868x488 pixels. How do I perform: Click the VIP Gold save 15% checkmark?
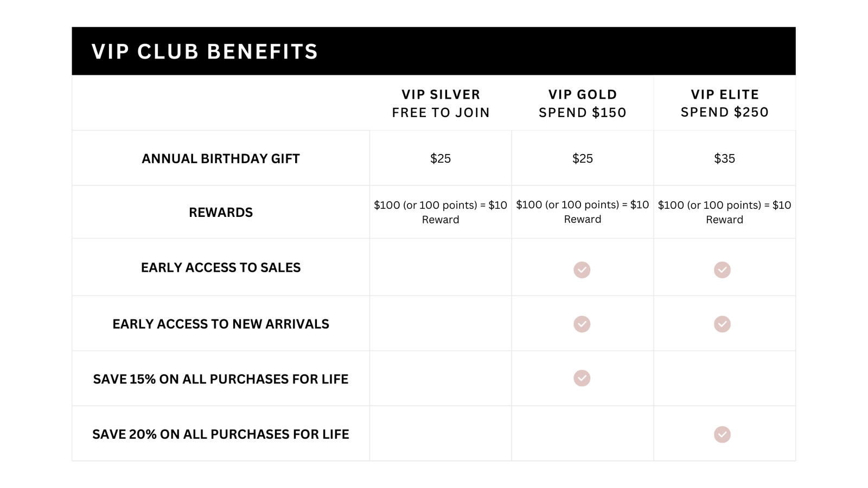(x=582, y=378)
